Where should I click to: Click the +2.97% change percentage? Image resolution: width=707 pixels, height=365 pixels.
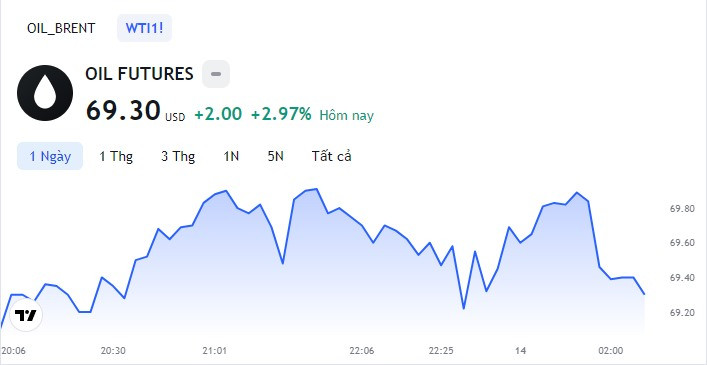(x=281, y=114)
